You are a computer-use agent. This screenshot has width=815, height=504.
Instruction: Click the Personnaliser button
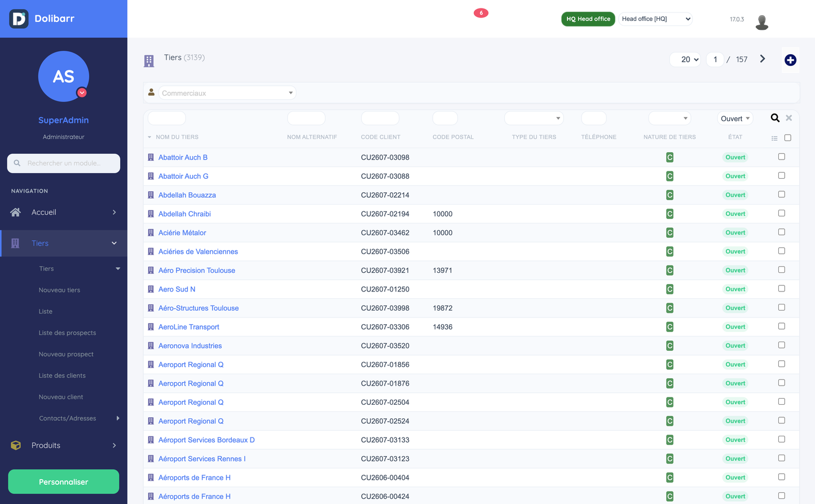pos(64,482)
